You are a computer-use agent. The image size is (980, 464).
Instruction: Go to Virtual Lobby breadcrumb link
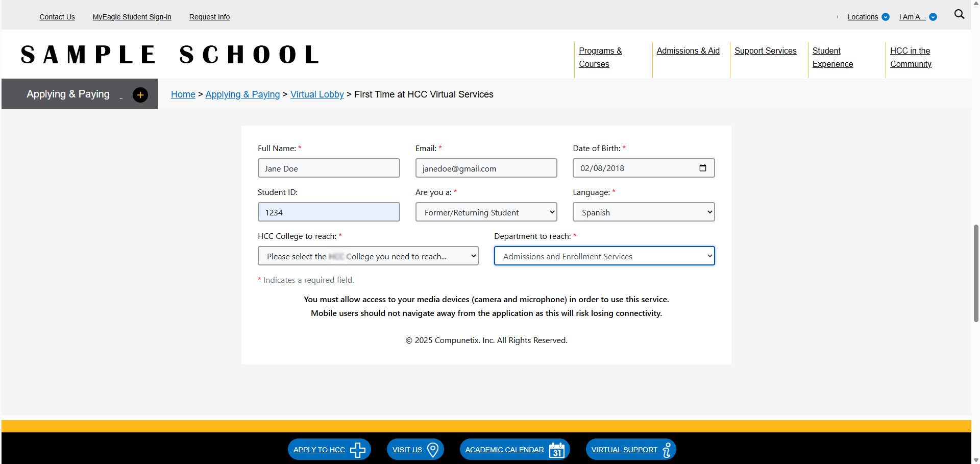[317, 94]
